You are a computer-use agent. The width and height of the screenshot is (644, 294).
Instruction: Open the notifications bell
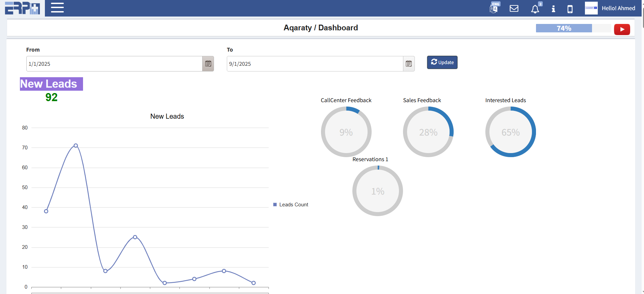(535, 9)
